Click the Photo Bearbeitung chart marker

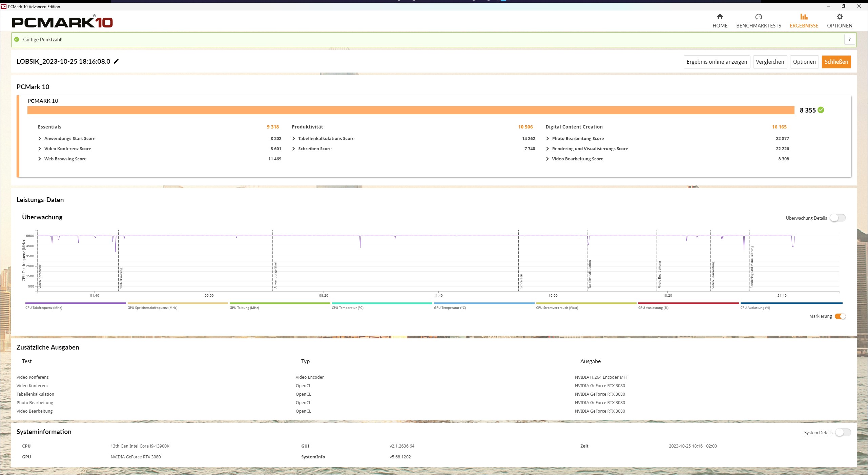659,275
